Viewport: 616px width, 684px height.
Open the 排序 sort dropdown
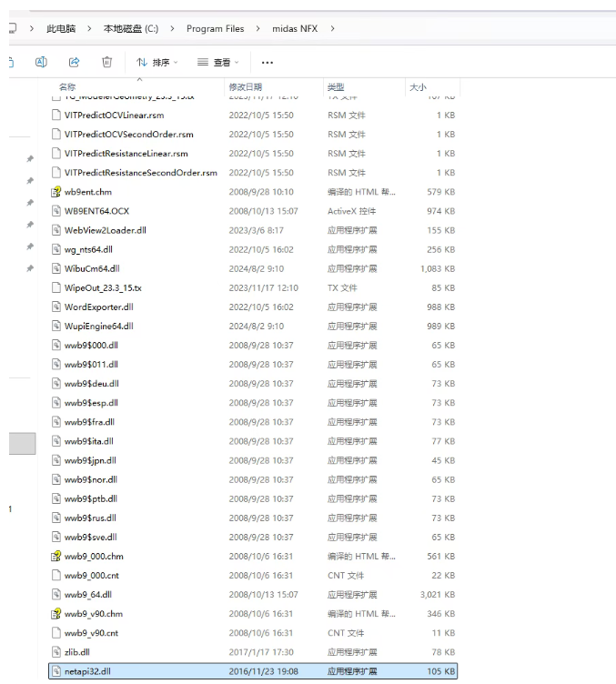click(157, 63)
